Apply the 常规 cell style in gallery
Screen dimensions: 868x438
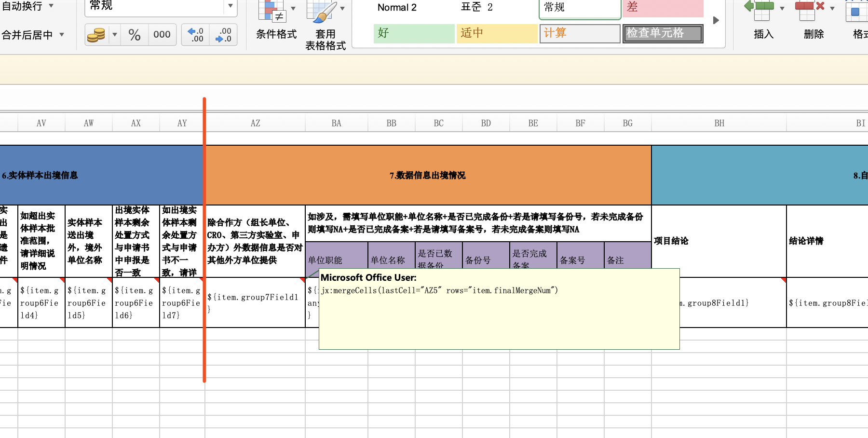click(x=580, y=8)
